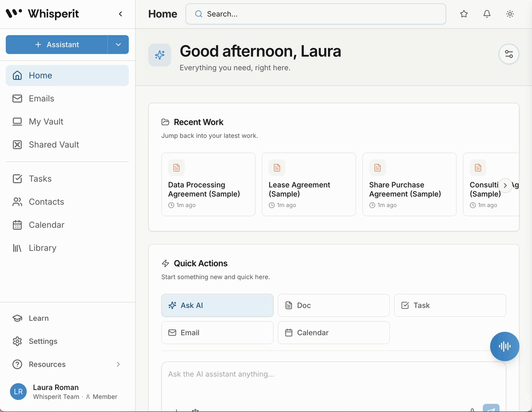The height and width of the screenshot is (412, 532).
Task: Click the customize sliders icon button
Action: point(508,54)
